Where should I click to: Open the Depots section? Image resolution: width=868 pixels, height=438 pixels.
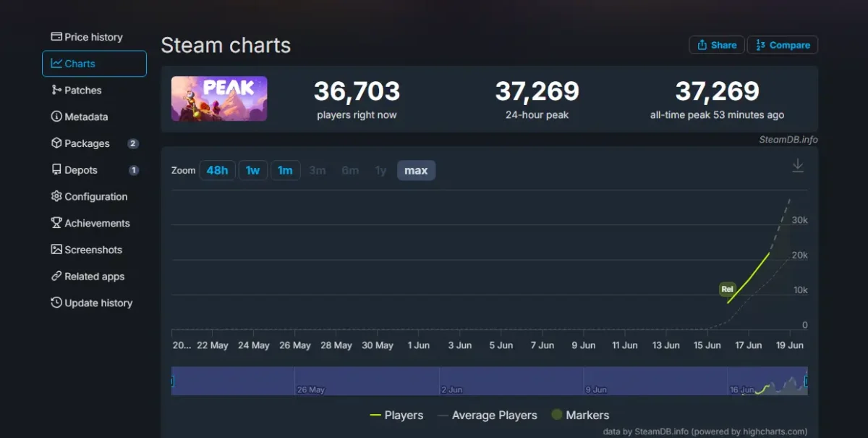[x=74, y=170]
